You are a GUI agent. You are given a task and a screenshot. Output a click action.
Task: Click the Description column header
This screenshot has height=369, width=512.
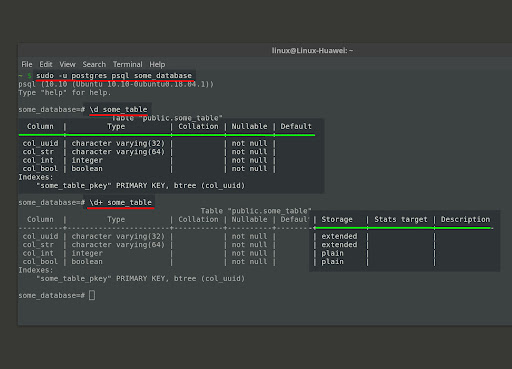point(465,219)
